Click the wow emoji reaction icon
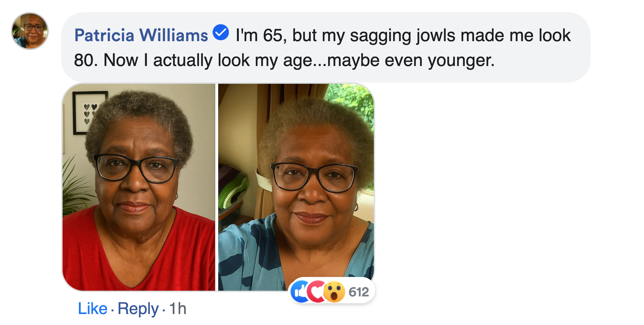Image resolution: width=644 pixels, height=325 pixels. click(x=334, y=292)
